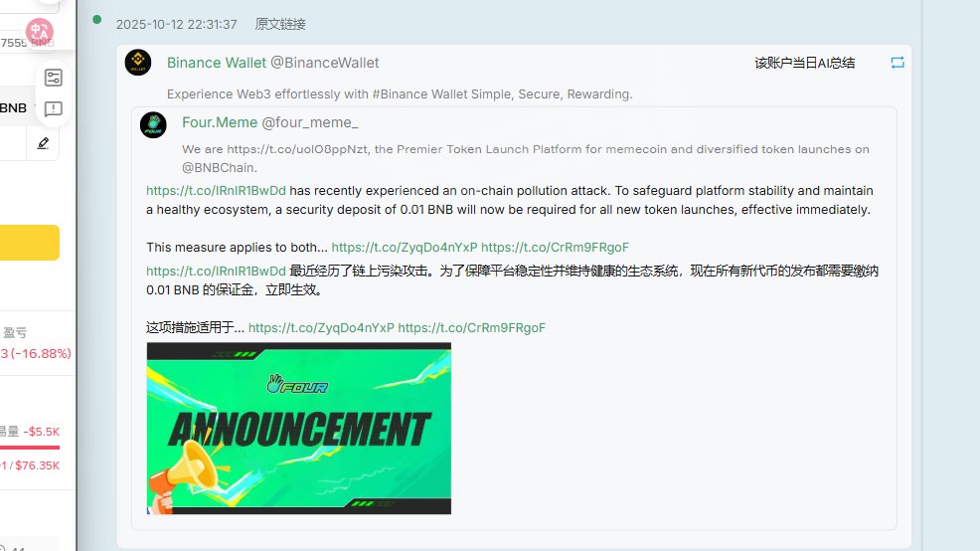
Task: Open the 原文链接 original post link
Action: [x=280, y=25]
